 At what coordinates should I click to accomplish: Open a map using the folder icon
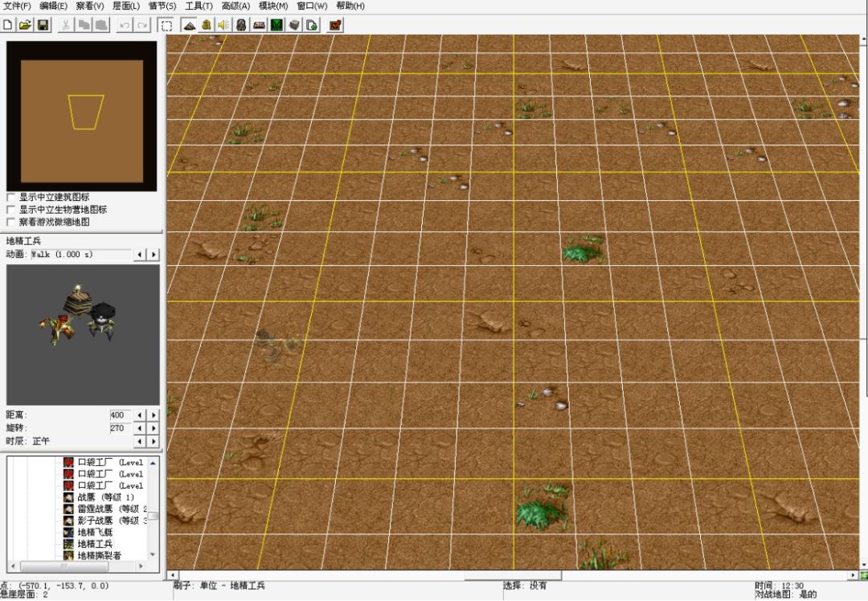click(x=25, y=25)
